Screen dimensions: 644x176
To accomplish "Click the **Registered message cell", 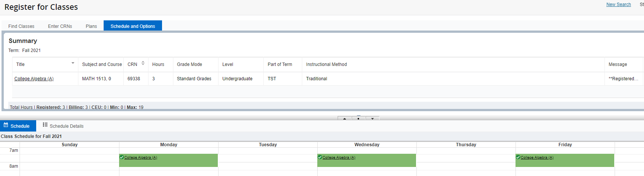I will [x=623, y=79].
